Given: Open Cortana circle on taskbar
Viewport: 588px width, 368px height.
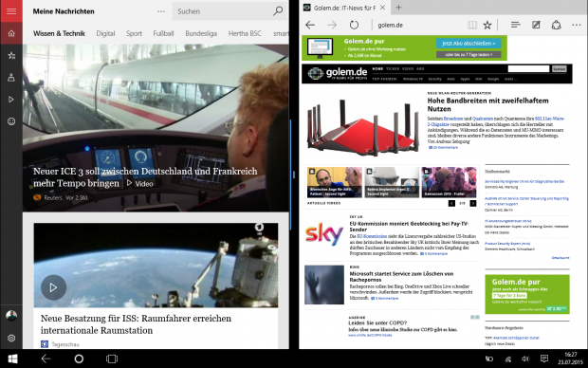Looking at the screenshot, I should [79, 359].
